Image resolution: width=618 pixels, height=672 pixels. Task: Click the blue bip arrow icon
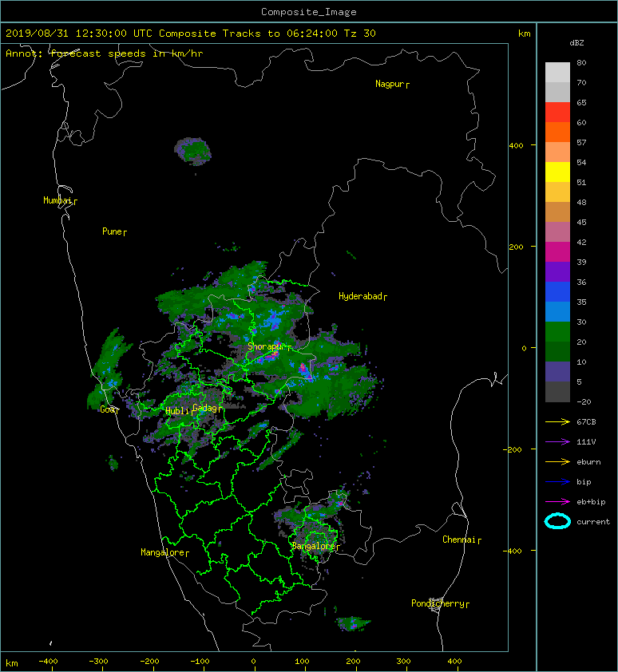pos(557,482)
